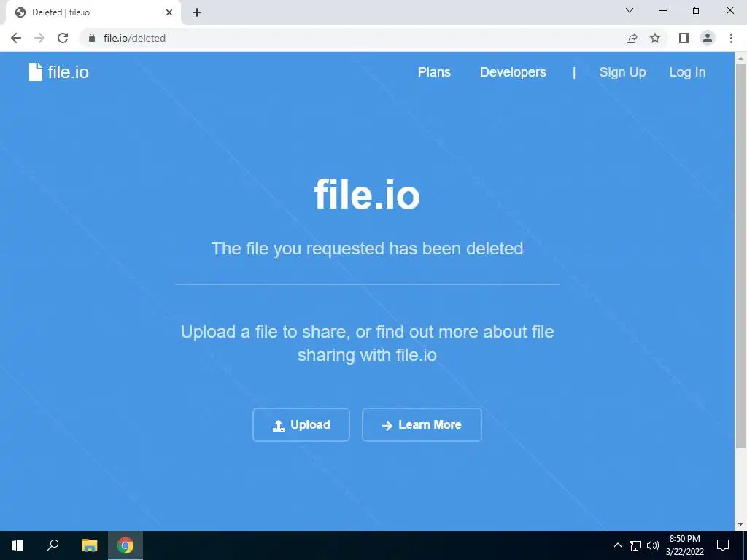Open Chrome's three-dot menu
Image resolution: width=747 pixels, height=560 pixels.
[x=731, y=38]
